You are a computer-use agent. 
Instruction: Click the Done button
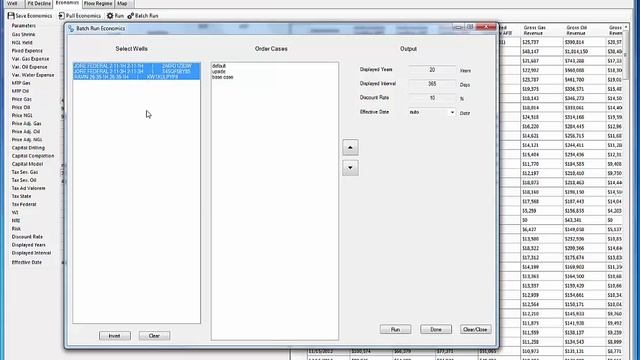point(436,329)
